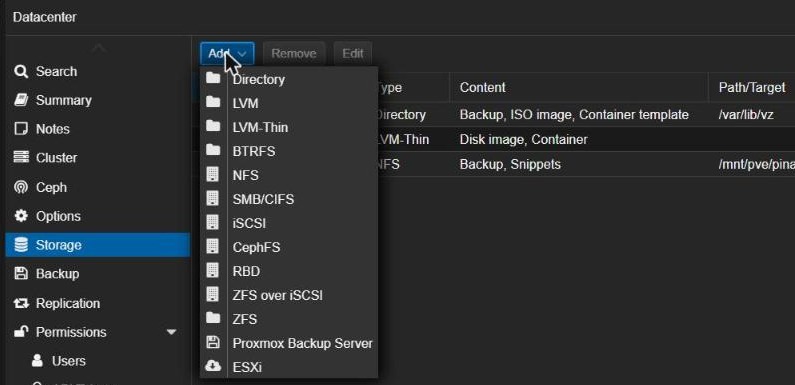This screenshot has width=795, height=385.
Task: Select iSCSI storage type
Action: [x=289, y=223]
